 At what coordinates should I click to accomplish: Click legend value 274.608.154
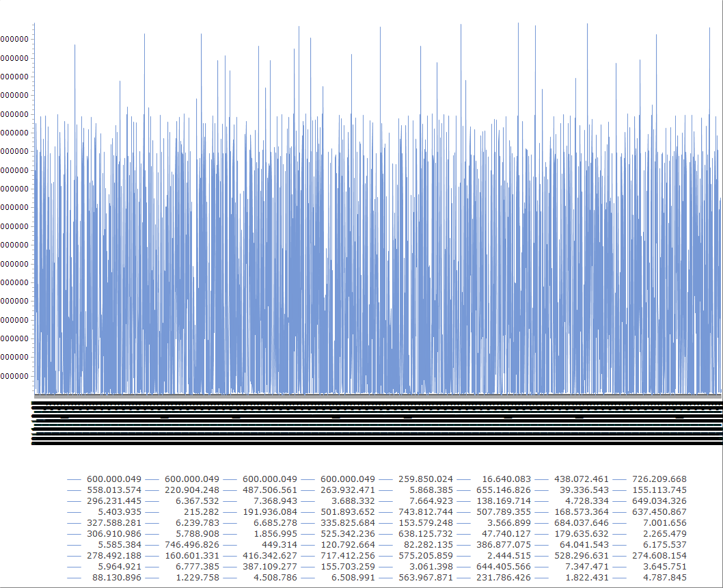pos(659,556)
